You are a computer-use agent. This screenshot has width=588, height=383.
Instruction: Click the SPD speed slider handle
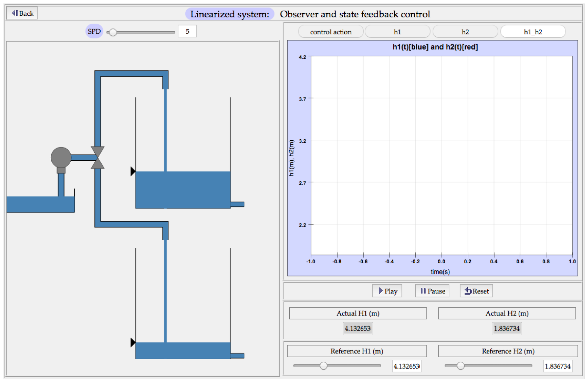coord(113,32)
